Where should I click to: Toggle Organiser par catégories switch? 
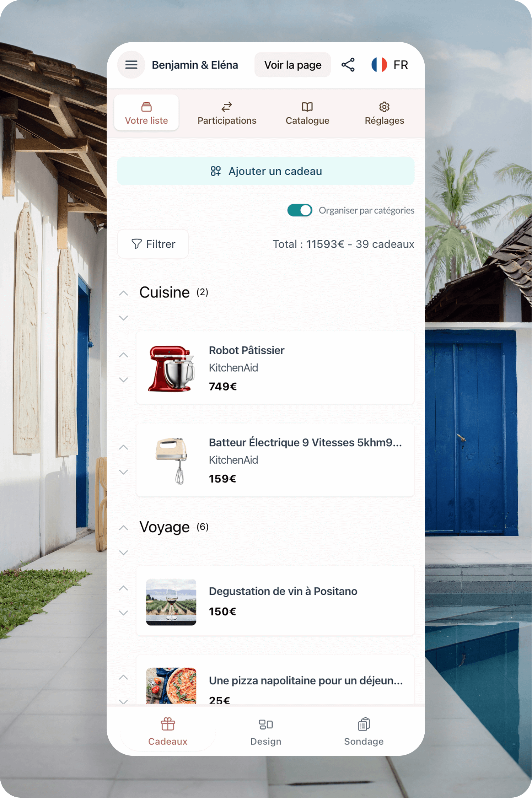[x=300, y=210]
